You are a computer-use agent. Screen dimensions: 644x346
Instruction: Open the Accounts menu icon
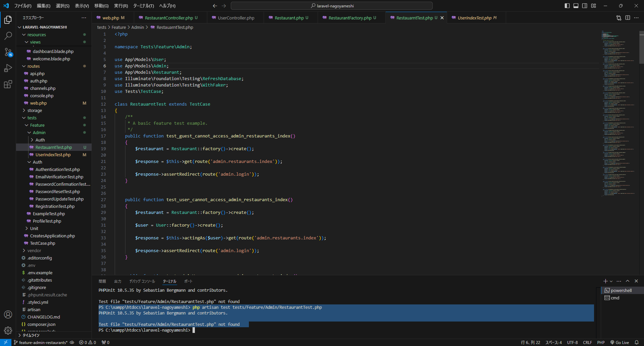(8, 314)
